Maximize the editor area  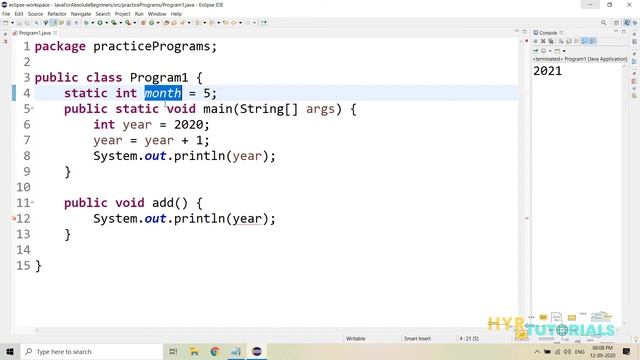point(524,31)
